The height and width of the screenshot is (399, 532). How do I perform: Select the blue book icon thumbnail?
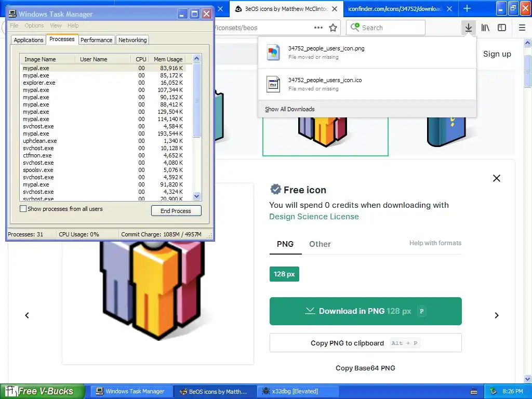tap(446, 131)
